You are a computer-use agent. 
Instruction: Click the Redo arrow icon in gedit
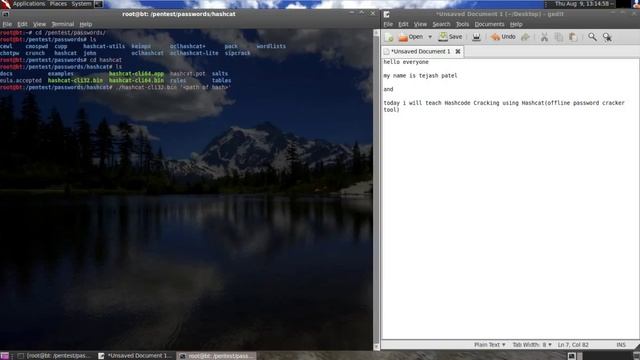(x=525, y=37)
